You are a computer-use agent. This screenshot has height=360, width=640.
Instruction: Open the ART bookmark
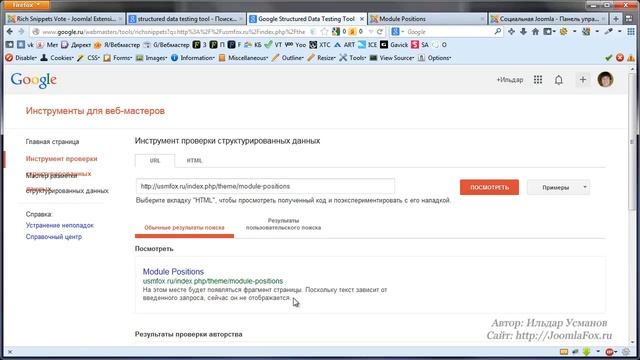[345, 45]
